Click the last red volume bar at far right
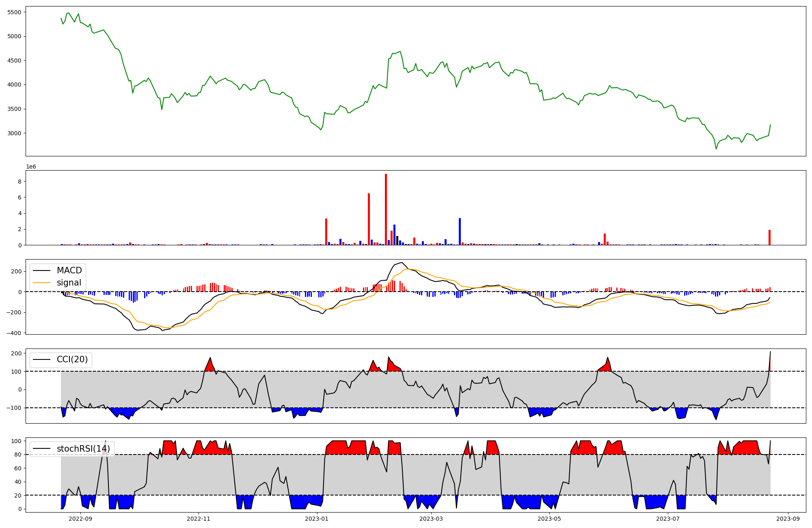Viewport: 812px width, 528px height. pyautogui.click(x=769, y=238)
